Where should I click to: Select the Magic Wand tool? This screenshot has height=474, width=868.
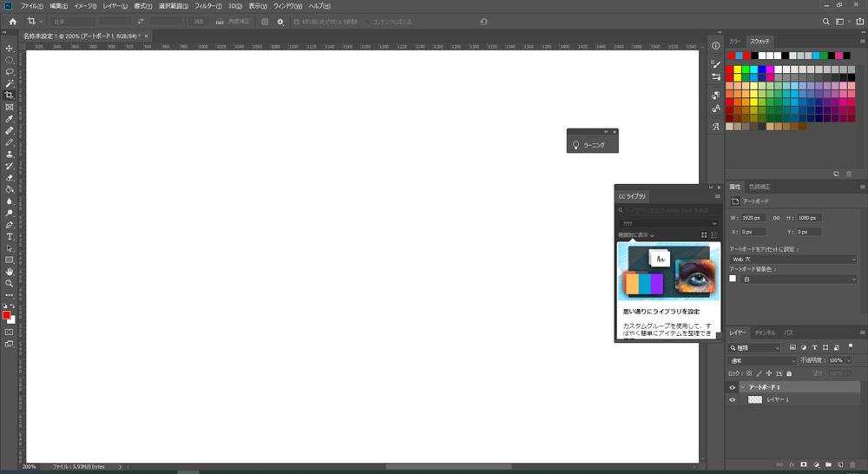pos(10,83)
